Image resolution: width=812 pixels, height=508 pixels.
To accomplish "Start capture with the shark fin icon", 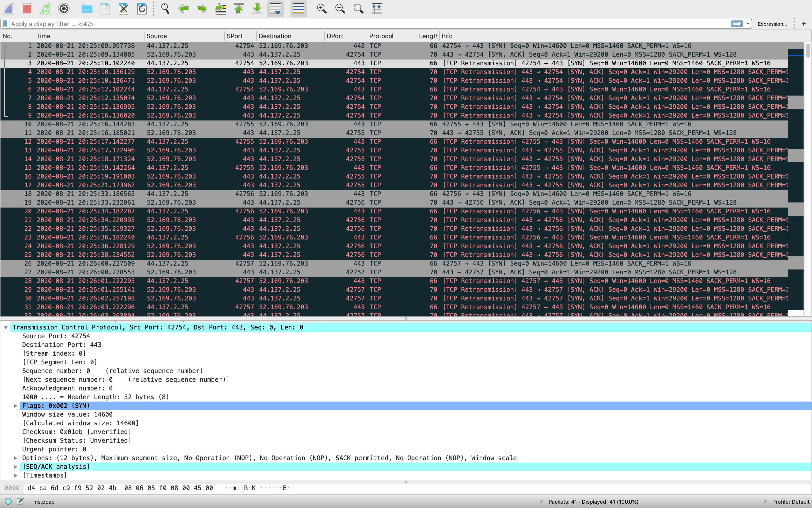I will pyautogui.click(x=9, y=9).
